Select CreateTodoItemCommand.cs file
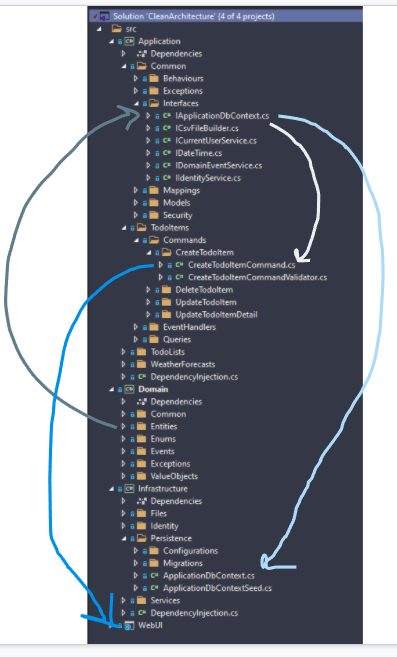This screenshot has height=657, width=397. tap(241, 265)
